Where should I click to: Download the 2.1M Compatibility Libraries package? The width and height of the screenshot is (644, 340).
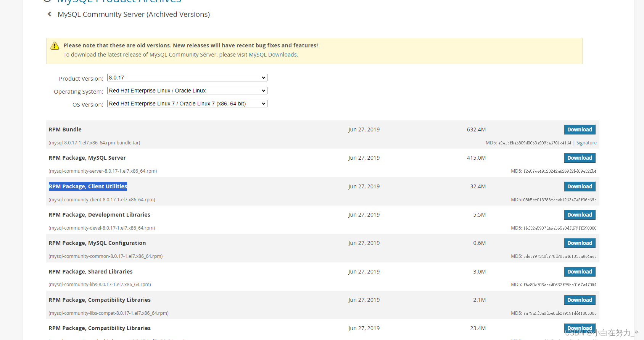(x=580, y=300)
